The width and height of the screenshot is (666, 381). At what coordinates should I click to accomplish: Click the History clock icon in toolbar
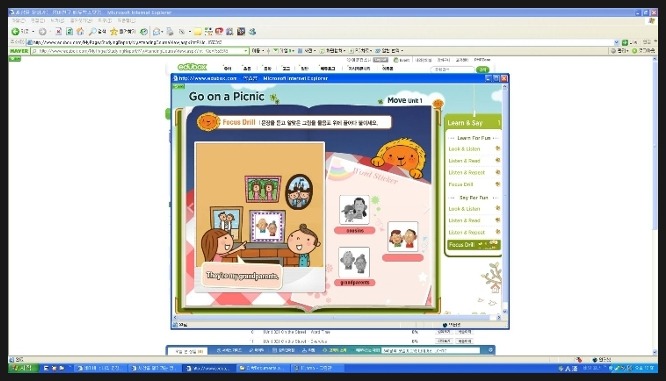click(x=144, y=31)
